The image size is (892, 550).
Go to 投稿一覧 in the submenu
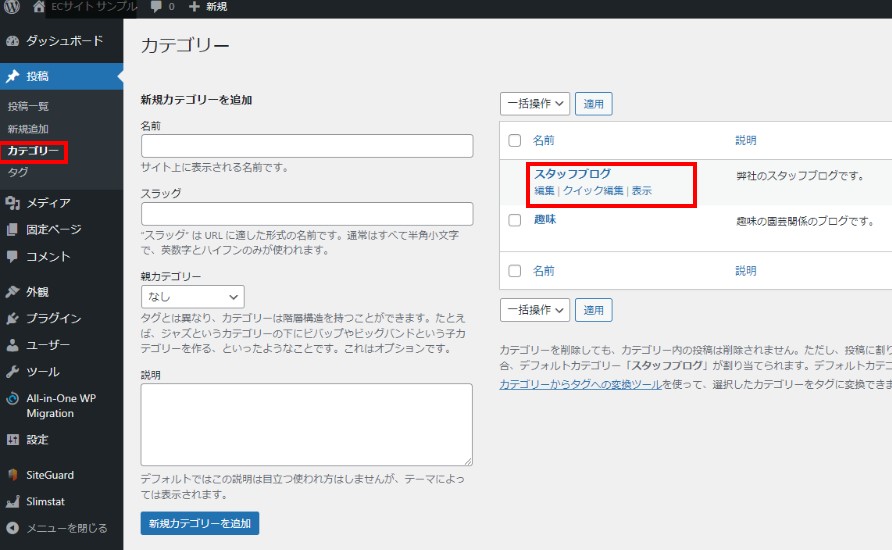[x=28, y=106]
